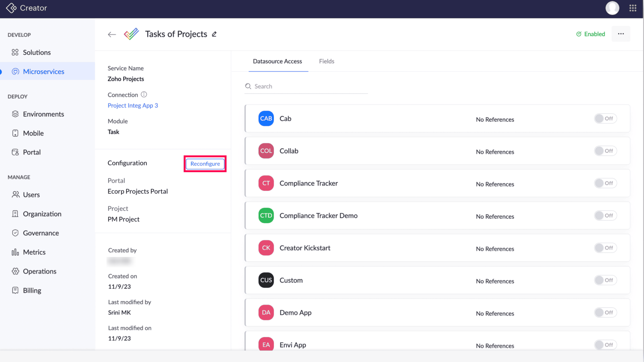This screenshot has width=644, height=362.
Task: Open the Governance page
Action: (41, 233)
